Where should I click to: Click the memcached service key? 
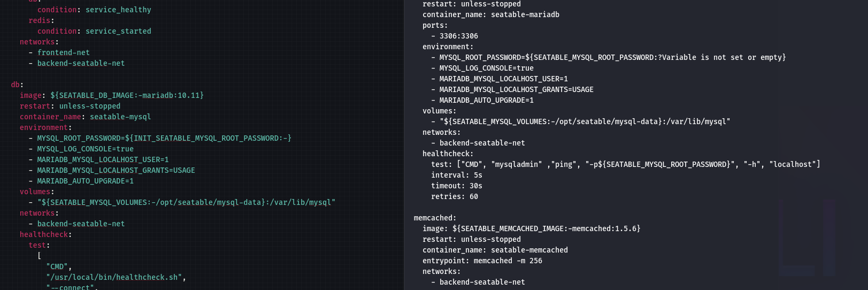click(x=435, y=218)
